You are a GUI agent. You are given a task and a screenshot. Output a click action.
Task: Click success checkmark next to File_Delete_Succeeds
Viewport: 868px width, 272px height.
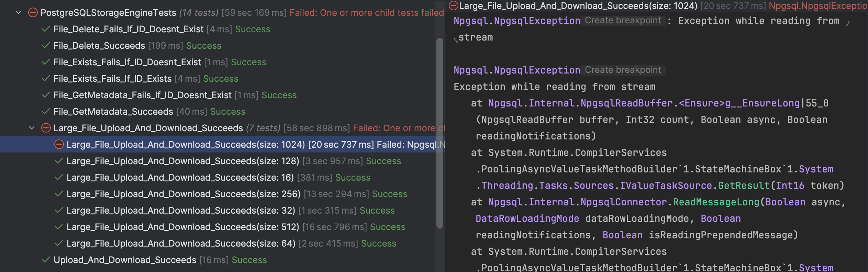click(46, 46)
